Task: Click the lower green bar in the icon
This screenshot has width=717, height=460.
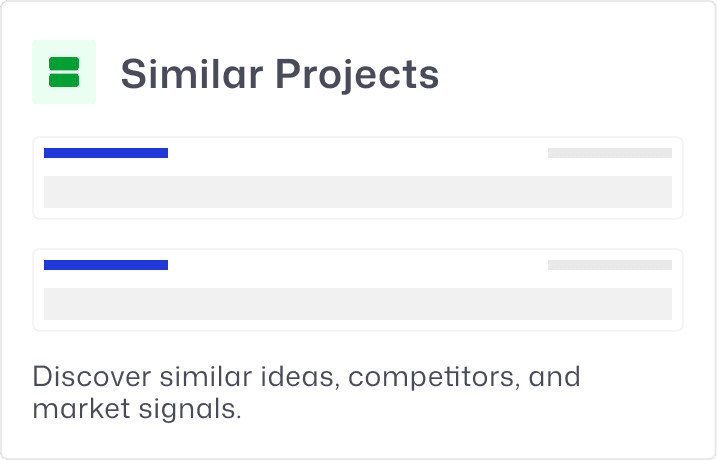Action: click(x=64, y=80)
